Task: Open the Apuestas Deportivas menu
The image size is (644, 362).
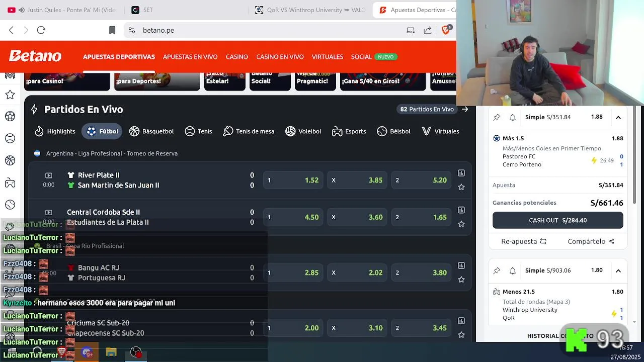Action: pos(119,57)
